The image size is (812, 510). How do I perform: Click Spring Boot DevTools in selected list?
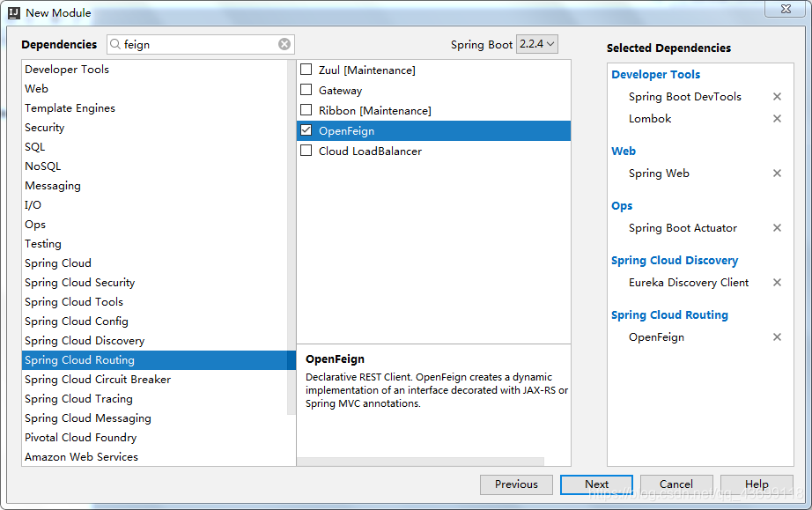click(x=684, y=97)
